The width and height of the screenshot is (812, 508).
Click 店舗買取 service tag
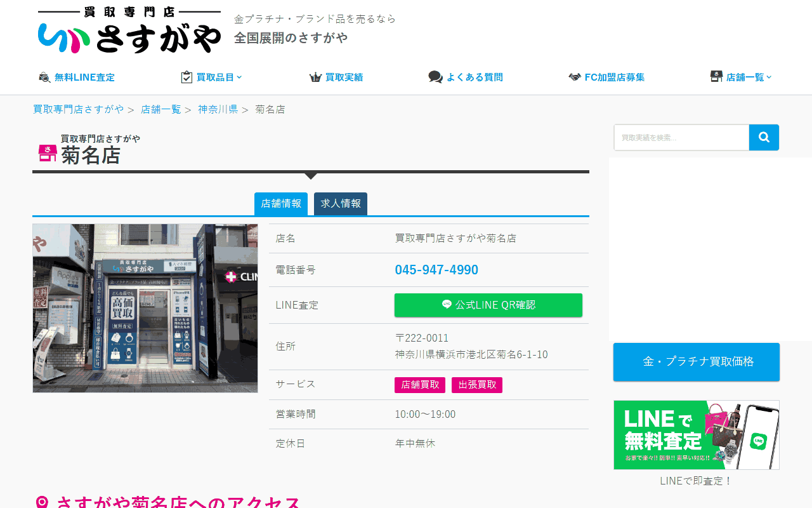(420, 385)
